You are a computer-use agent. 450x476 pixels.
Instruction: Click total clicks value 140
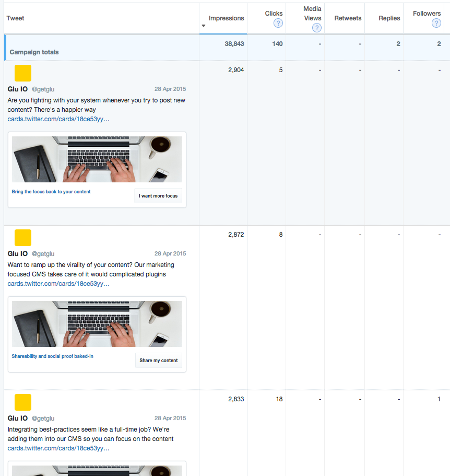point(277,44)
